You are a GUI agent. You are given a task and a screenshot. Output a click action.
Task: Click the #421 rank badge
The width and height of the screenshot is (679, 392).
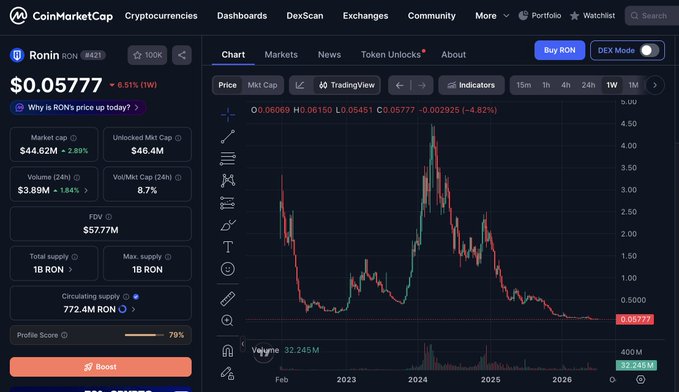click(93, 55)
